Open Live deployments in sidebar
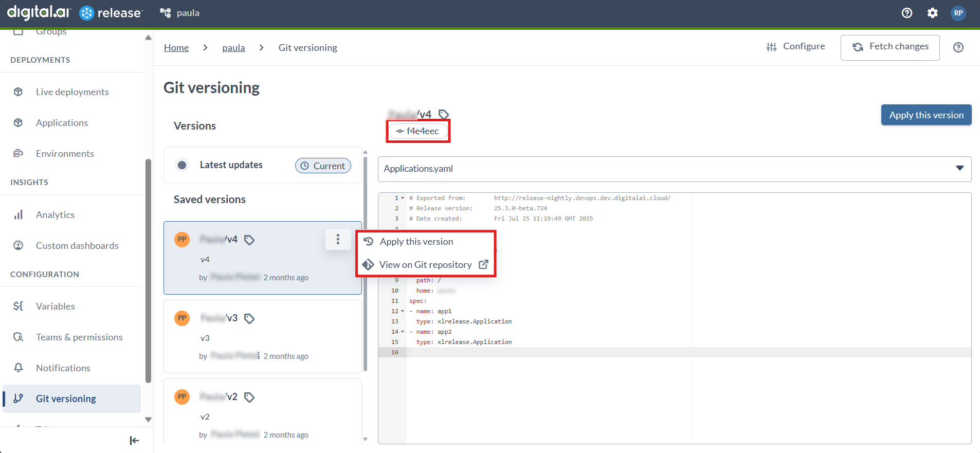The width and height of the screenshot is (980, 453). pos(72,92)
